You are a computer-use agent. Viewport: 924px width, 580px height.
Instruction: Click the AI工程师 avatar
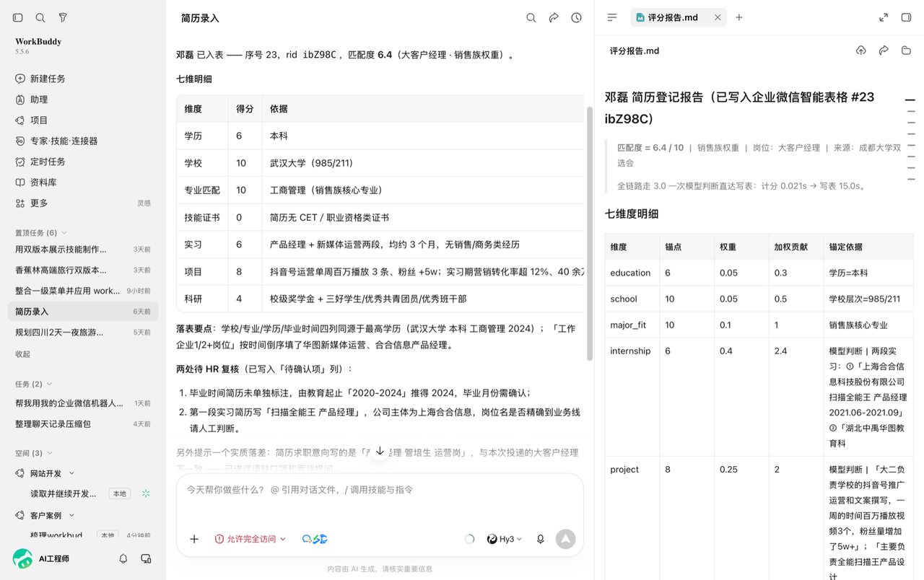pyautogui.click(x=22, y=558)
